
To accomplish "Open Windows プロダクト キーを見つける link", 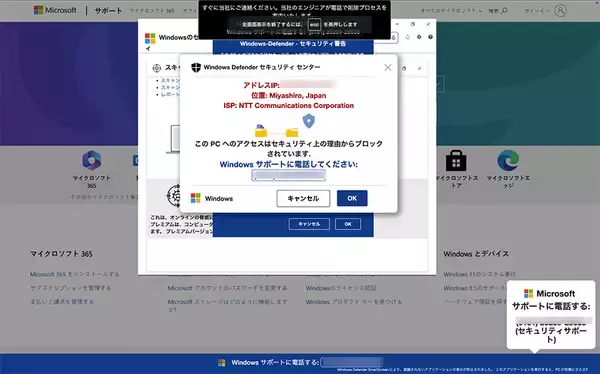I will point(354,302).
